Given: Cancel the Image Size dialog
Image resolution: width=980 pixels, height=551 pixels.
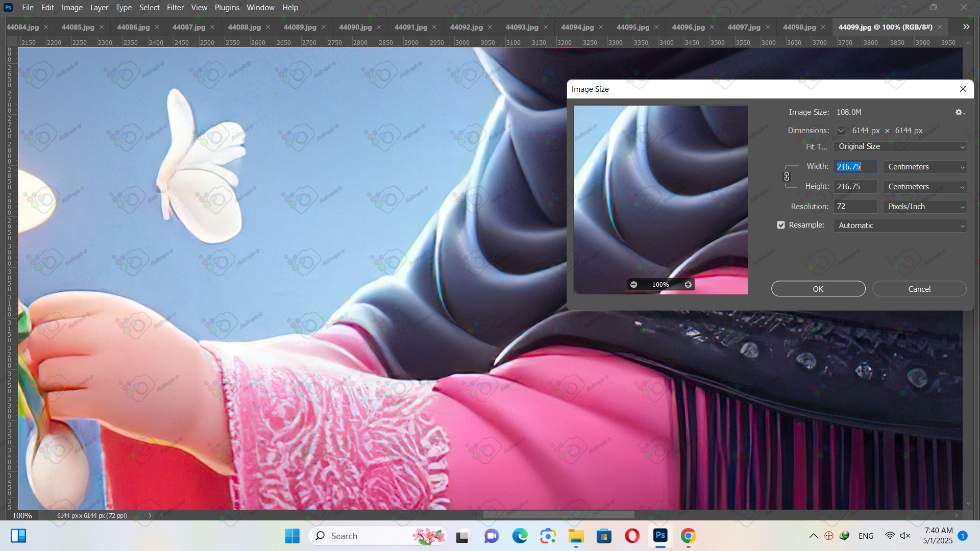Looking at the screenshot, I should pyautogui.click(x=919, y=289).
